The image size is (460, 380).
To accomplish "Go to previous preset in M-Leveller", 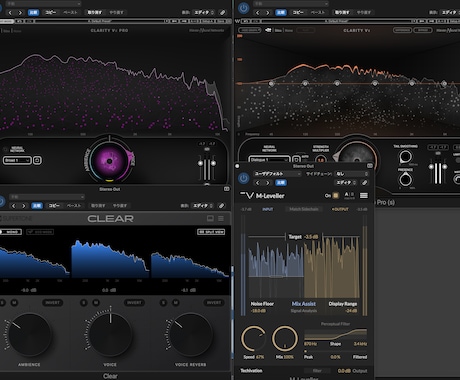I will click(x=257, y=183).
